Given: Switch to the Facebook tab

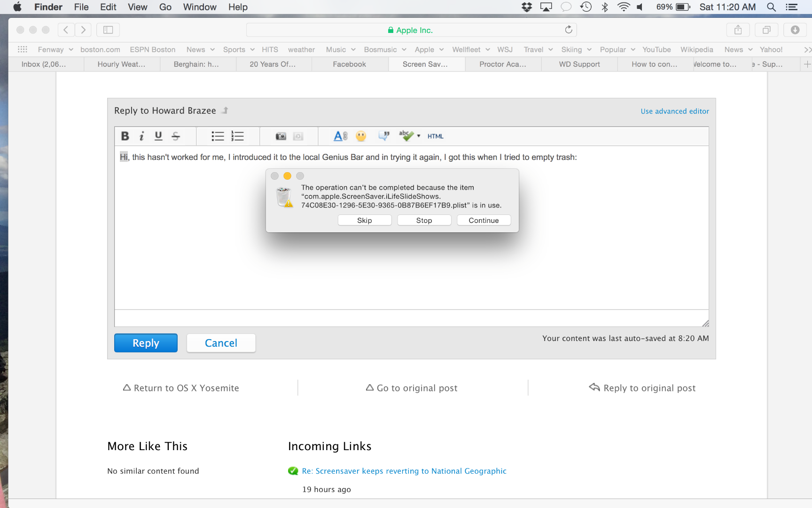Looking at the screenshot, I should pyautogui.click(x=350, y=64).
